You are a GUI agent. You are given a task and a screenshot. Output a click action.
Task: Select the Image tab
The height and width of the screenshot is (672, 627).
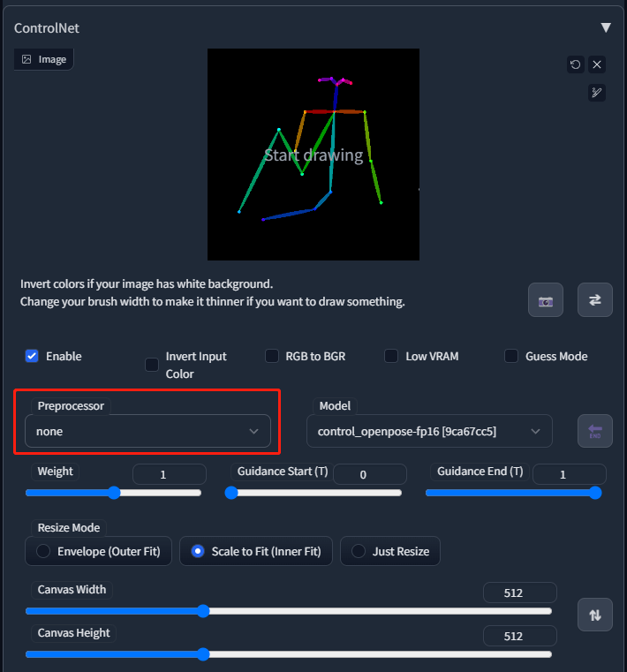click(x=44, y=59)
